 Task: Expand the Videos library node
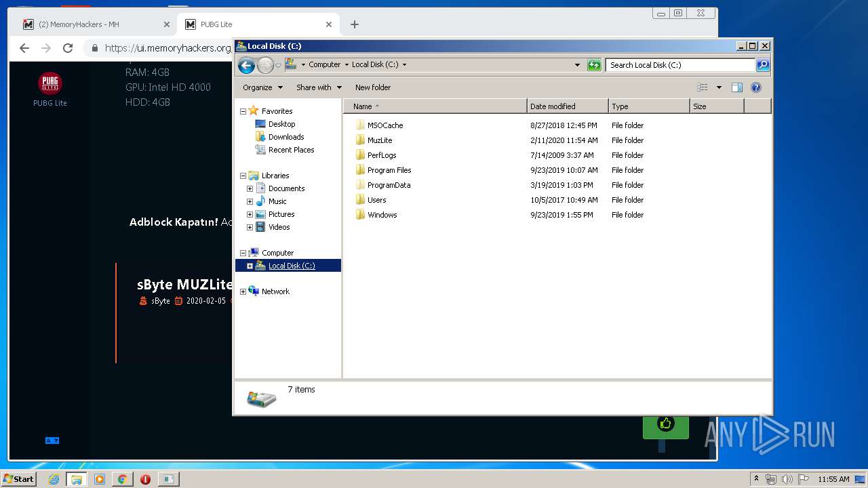click(250, 227)
